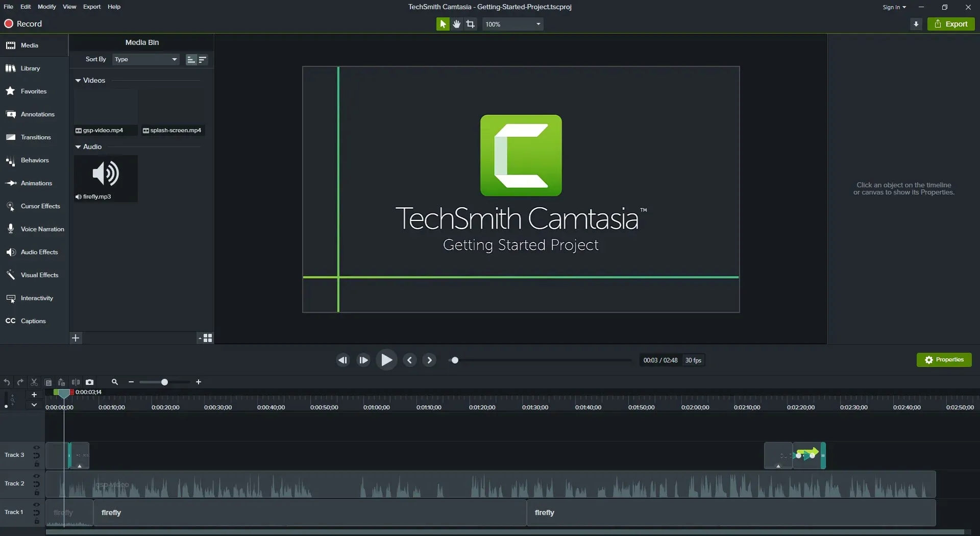Open the Sign In dropdown
The height and width of the screenshot is (536, 980).
pyautogui.click(x=894, y=7)
